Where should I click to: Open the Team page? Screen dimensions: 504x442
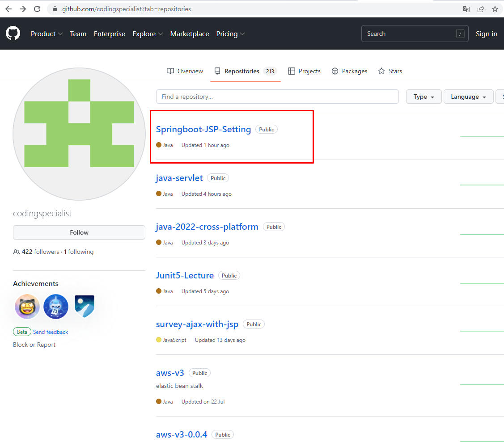coord(78,34)
